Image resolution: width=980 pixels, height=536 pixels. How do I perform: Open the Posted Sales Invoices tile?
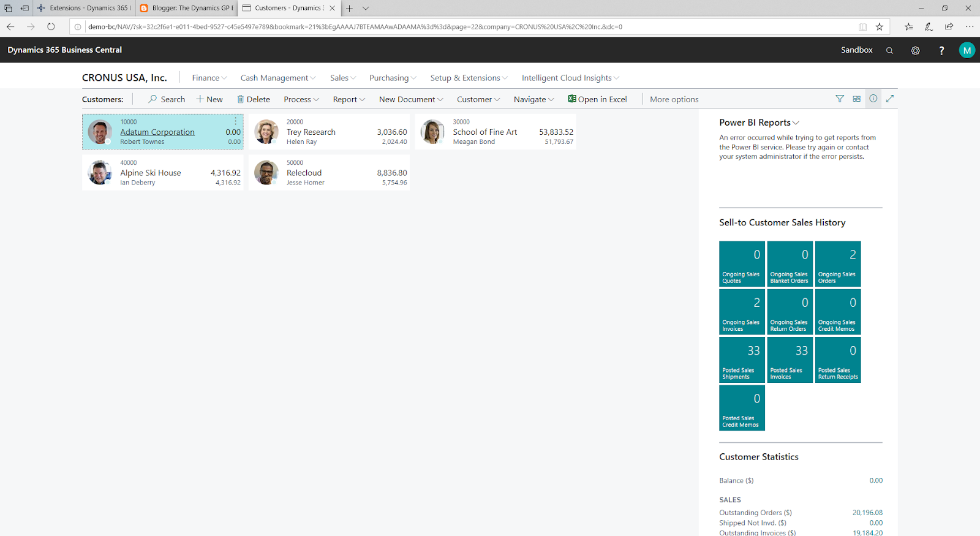coord(790,360)
